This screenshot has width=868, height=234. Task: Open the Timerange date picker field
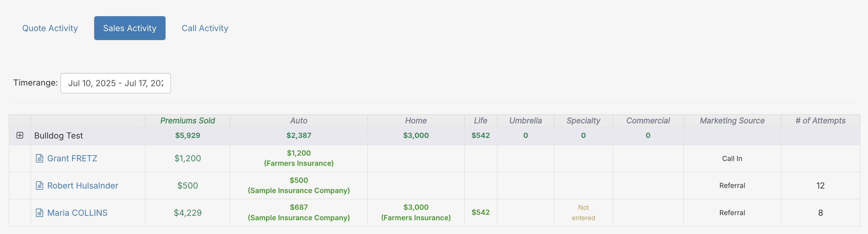[116, 83]
